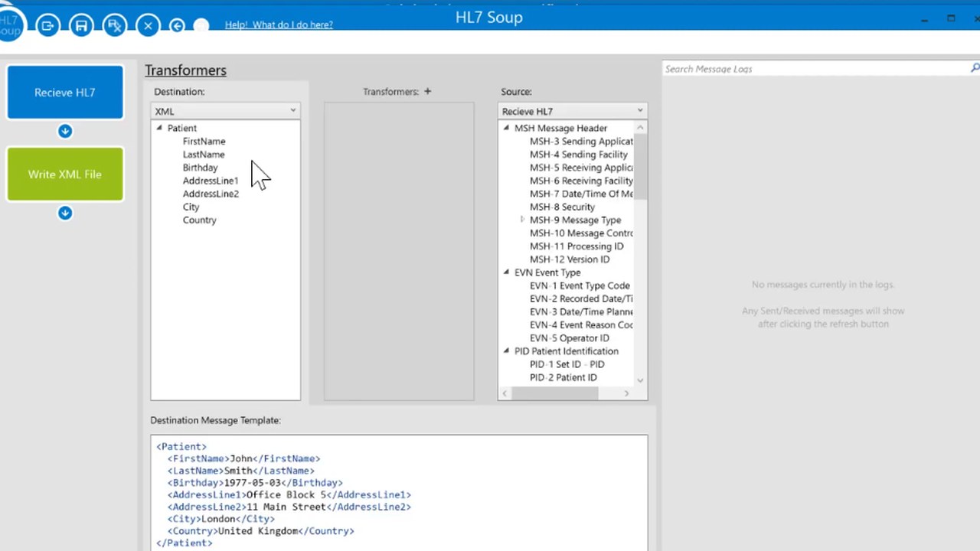Select the Recieve HL7 workflow block
The width and height of the screenshot is (980, 551).
[65, 93]
